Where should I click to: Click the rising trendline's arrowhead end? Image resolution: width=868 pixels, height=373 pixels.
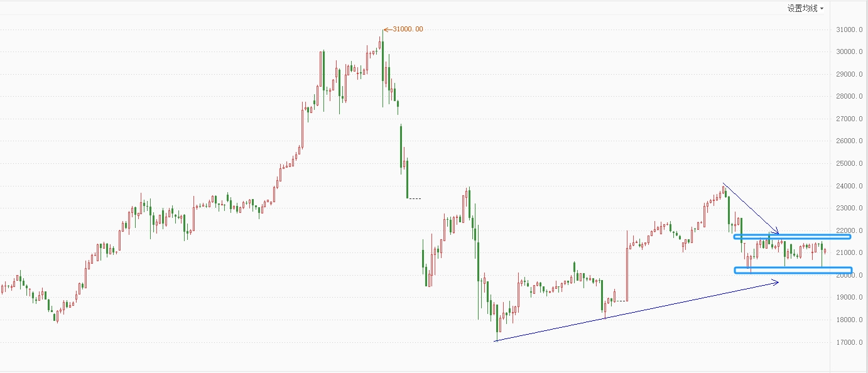pyautogui.click(x=778, y=282)
